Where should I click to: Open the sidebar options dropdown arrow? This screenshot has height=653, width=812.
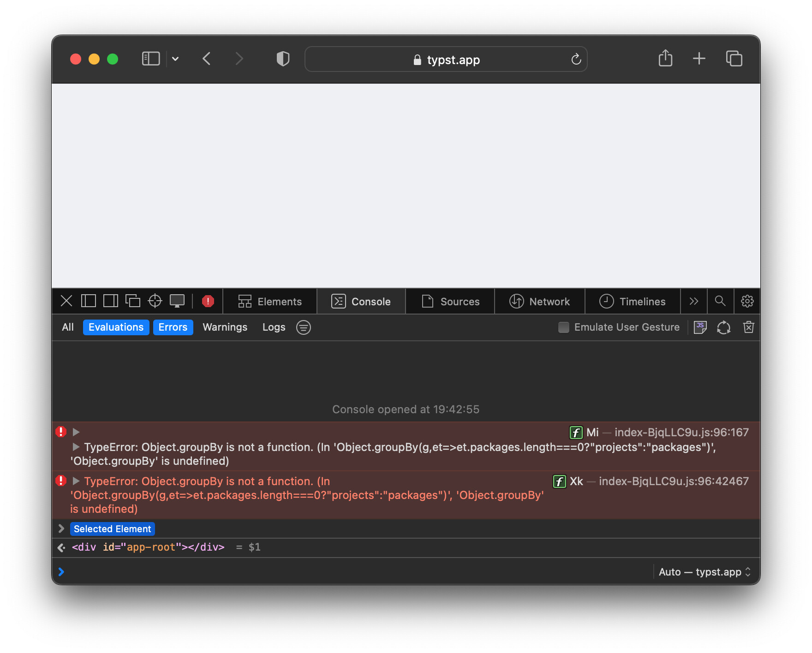click(175, 59)
